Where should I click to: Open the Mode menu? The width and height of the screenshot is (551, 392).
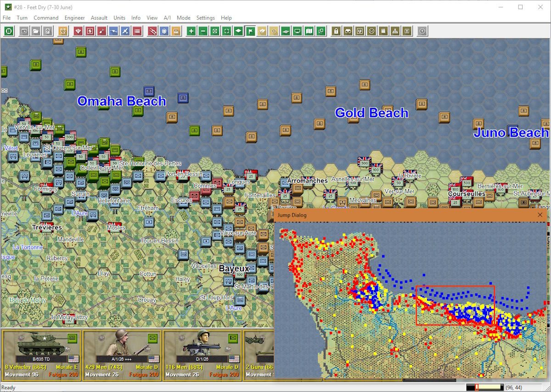pos(184,18)
